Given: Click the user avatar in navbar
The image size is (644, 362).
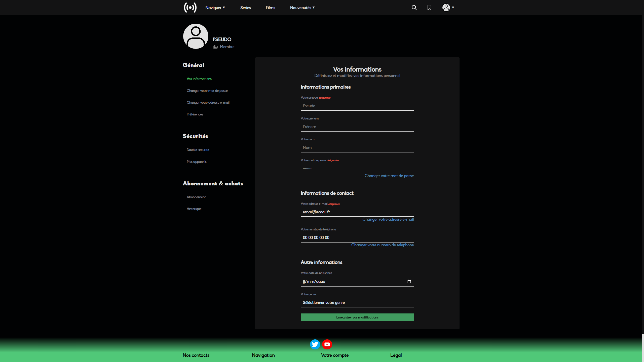Looking at the screenshot, I should point(446,8).
